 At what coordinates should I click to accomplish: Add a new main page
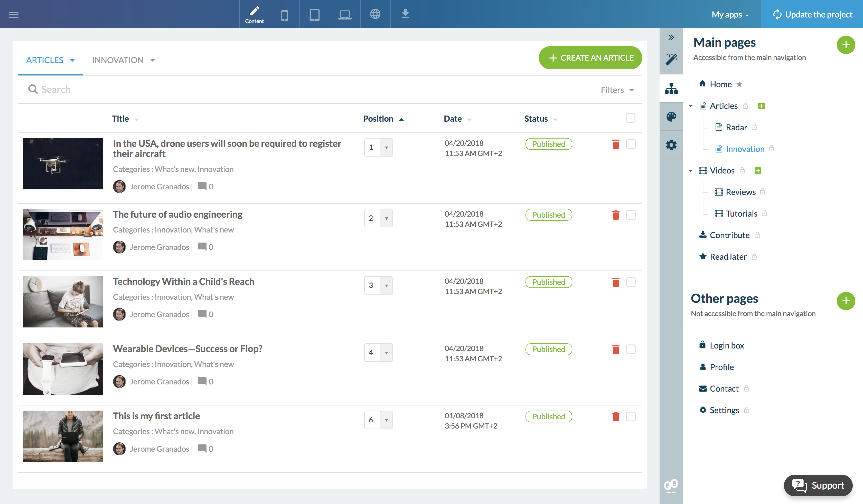(845, 45)
